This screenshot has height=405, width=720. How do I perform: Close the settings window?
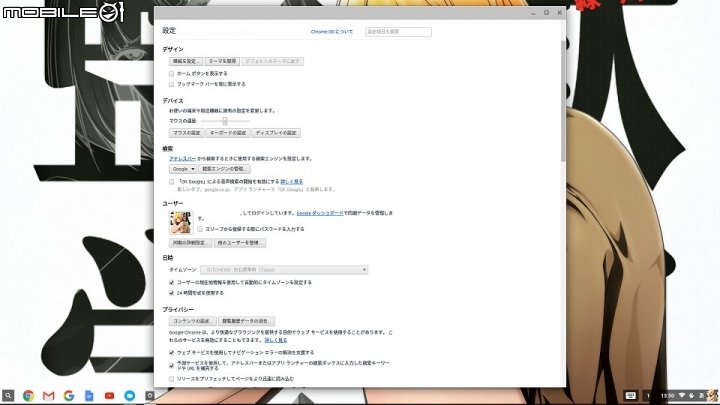pos(559,13)
